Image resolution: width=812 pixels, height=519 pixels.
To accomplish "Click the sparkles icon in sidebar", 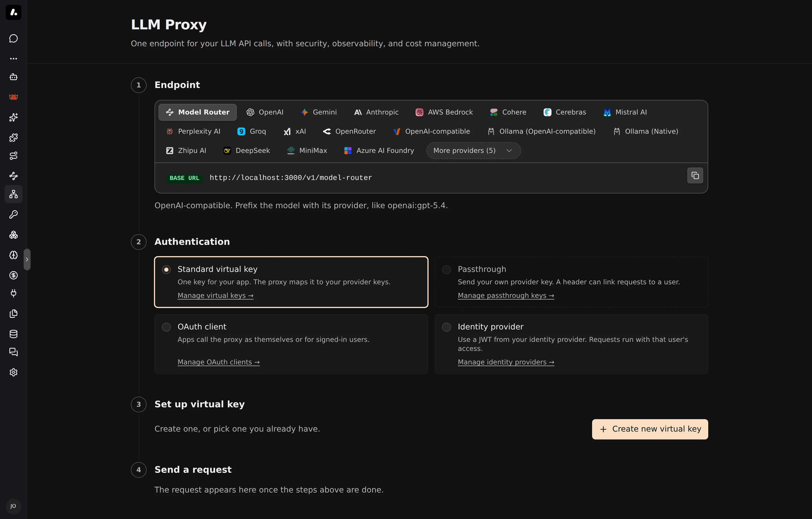I will 14,117.
